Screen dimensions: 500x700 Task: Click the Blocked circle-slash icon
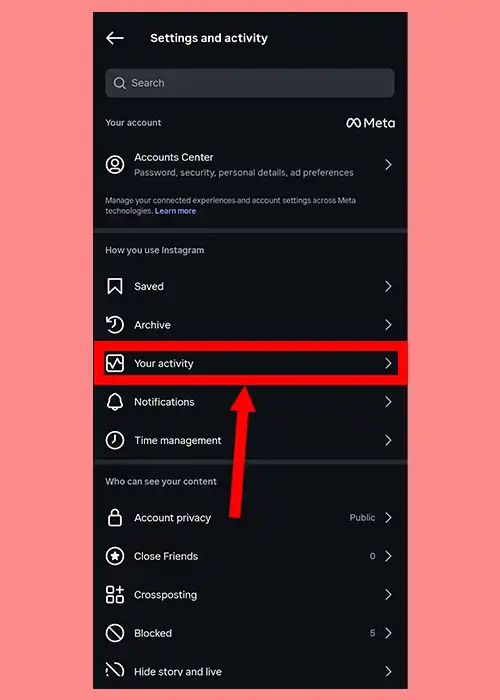115,633
